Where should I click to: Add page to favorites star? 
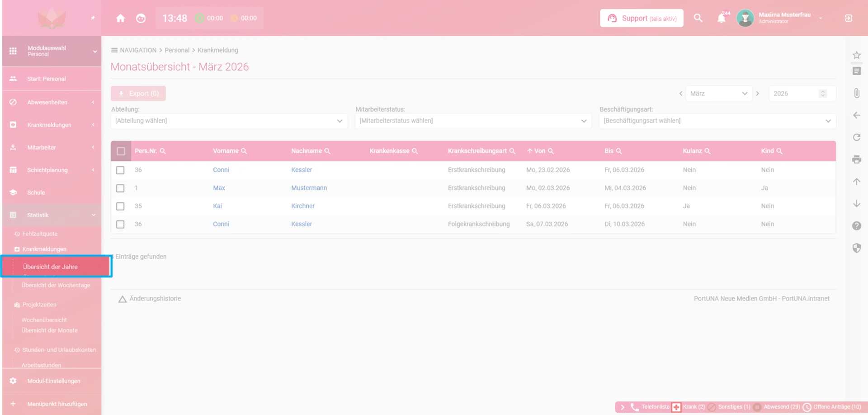click(857, 55)
